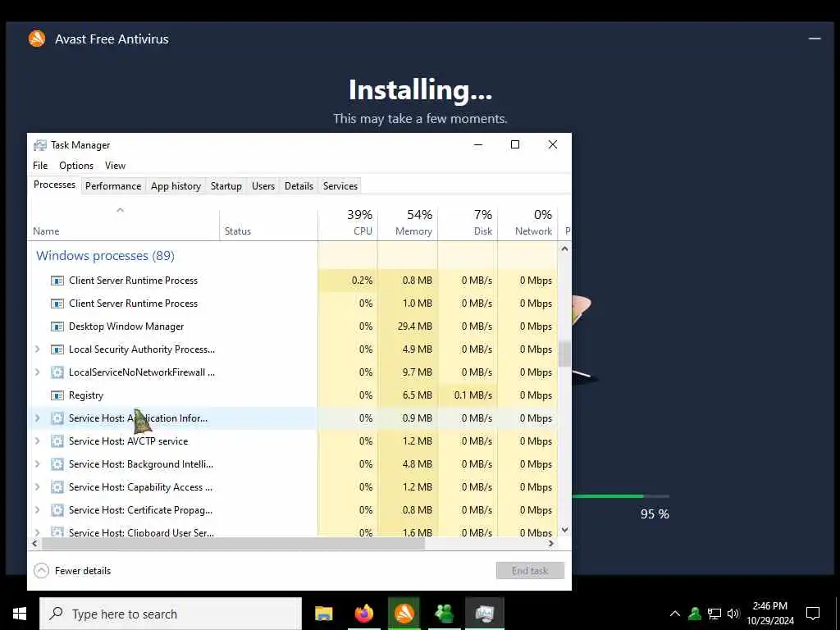
Task: Click the LocalServiceNoNetworkFirewall gear icon
Action: [57, 372]
